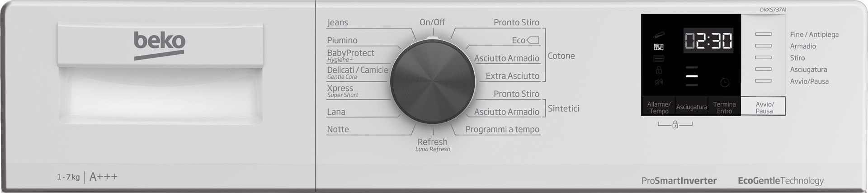Tap the muted sound icon on display

659,82
